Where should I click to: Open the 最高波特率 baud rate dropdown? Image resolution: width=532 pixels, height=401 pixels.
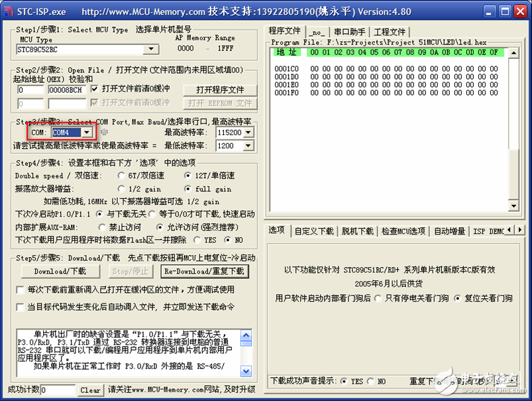click(x=248, y=133)
